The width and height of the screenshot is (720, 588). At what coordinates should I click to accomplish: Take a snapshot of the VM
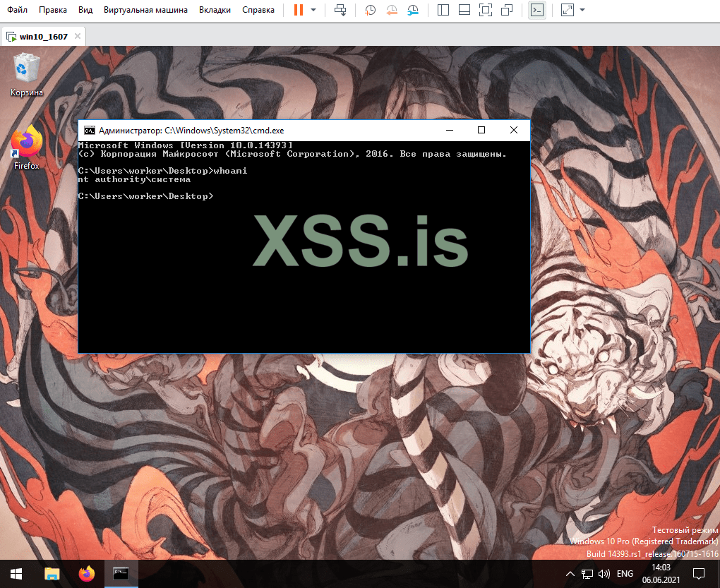370,10
